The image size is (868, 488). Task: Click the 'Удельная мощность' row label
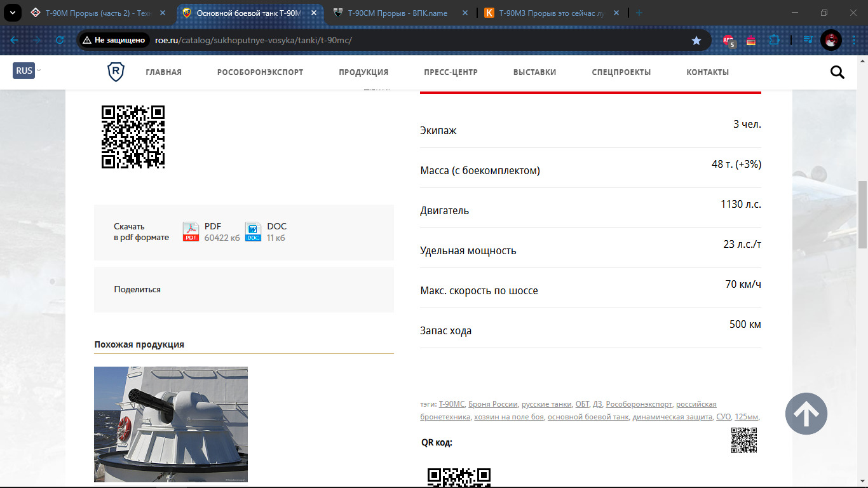tap(468, 250)
